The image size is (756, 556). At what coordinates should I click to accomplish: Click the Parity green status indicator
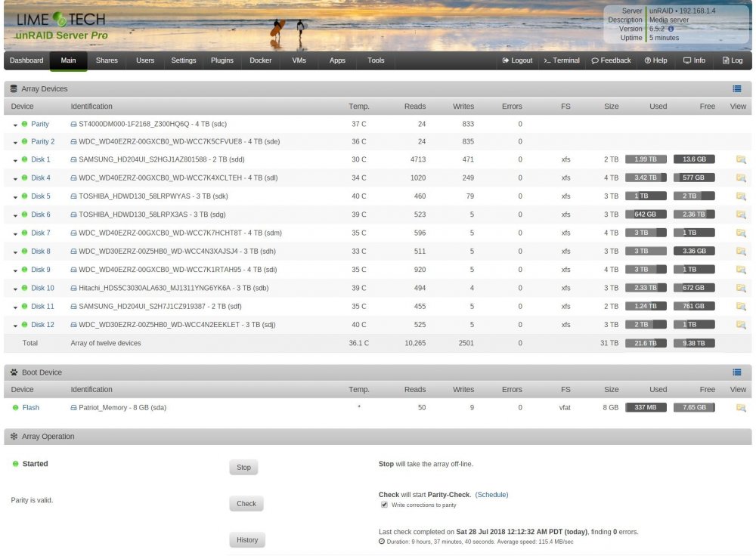click(x=25, y=124)
